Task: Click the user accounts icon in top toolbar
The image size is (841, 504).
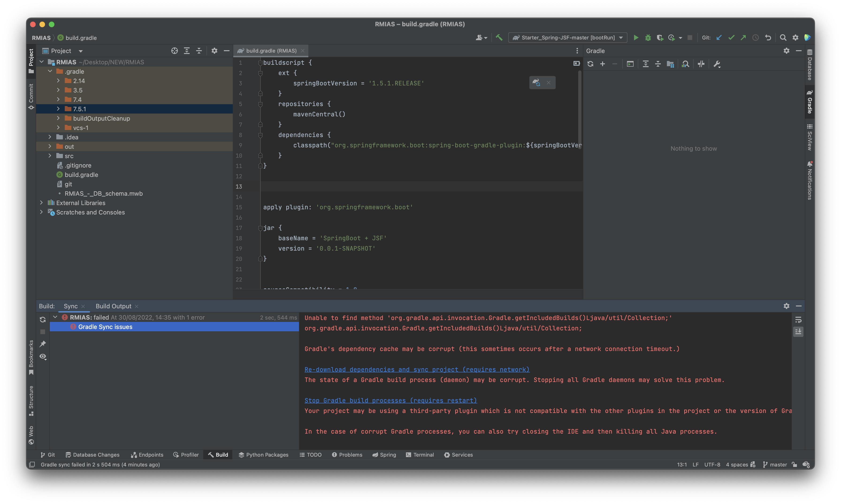Action: (x=481, y=38)
